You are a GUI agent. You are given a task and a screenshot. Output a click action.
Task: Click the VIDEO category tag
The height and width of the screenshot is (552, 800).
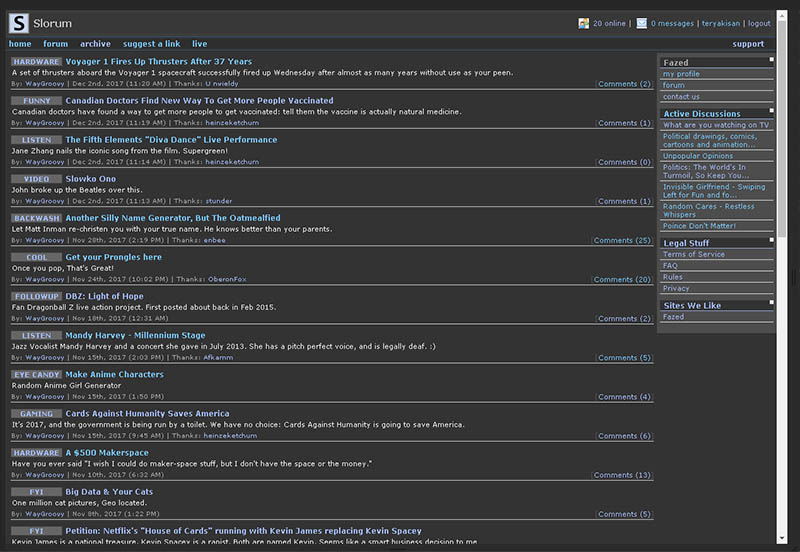36,179
